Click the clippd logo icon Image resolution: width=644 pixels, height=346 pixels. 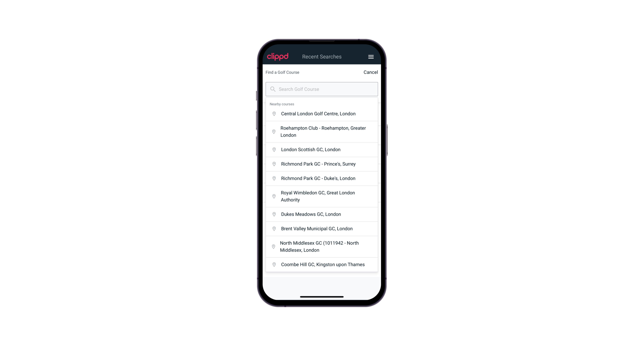tap(278, 57)
